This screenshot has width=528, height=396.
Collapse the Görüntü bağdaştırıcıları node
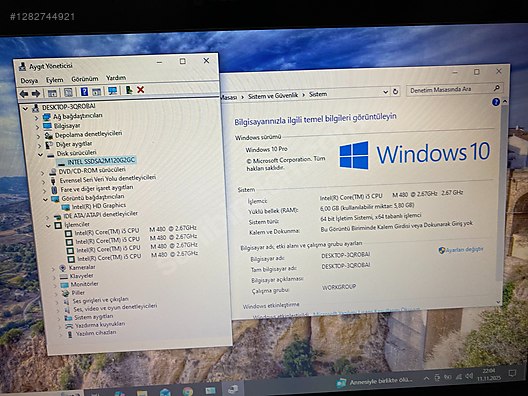45,200
